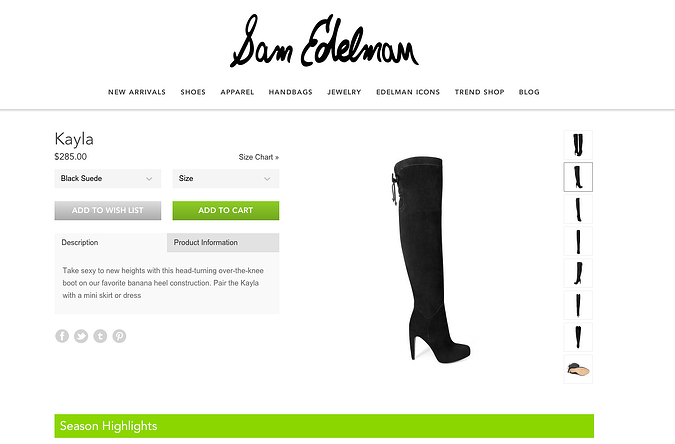Open the Edelman Icons menu item
Screen dimensions: 675x444
click(x=408, y=92)
